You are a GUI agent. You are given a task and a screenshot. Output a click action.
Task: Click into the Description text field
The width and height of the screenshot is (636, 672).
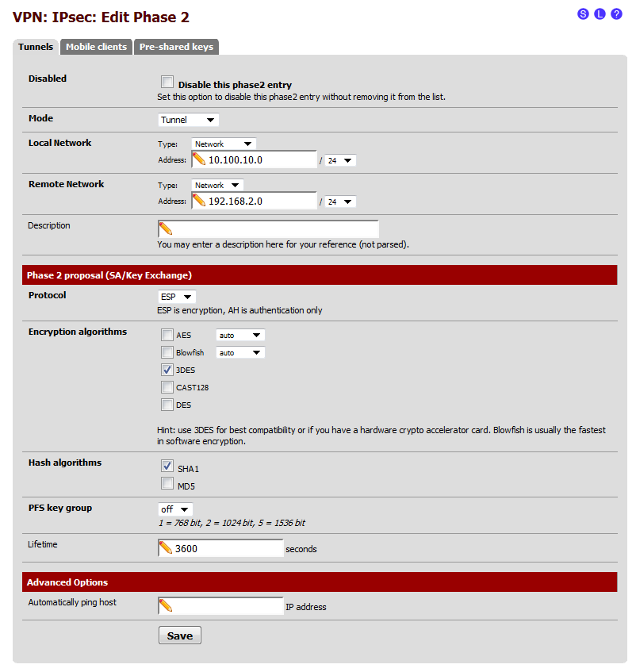click(x=268, y=229)
